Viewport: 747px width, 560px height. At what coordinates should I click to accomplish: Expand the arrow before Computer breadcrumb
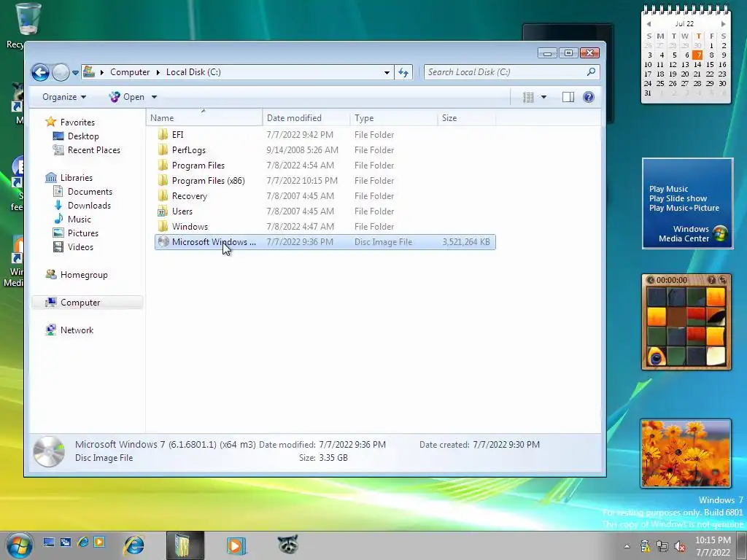(x=102, y=72)
